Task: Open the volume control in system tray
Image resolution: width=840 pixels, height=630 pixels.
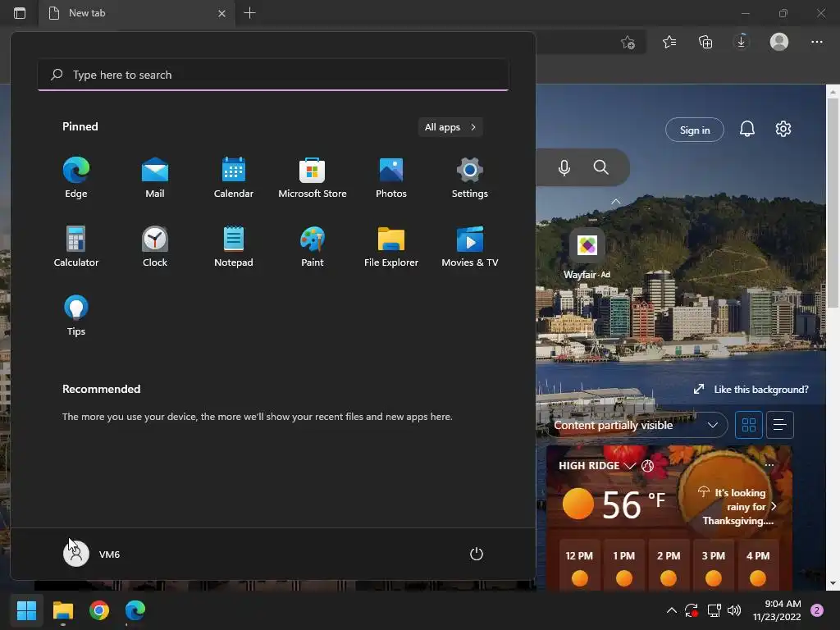Action: [x=734, y=610]
